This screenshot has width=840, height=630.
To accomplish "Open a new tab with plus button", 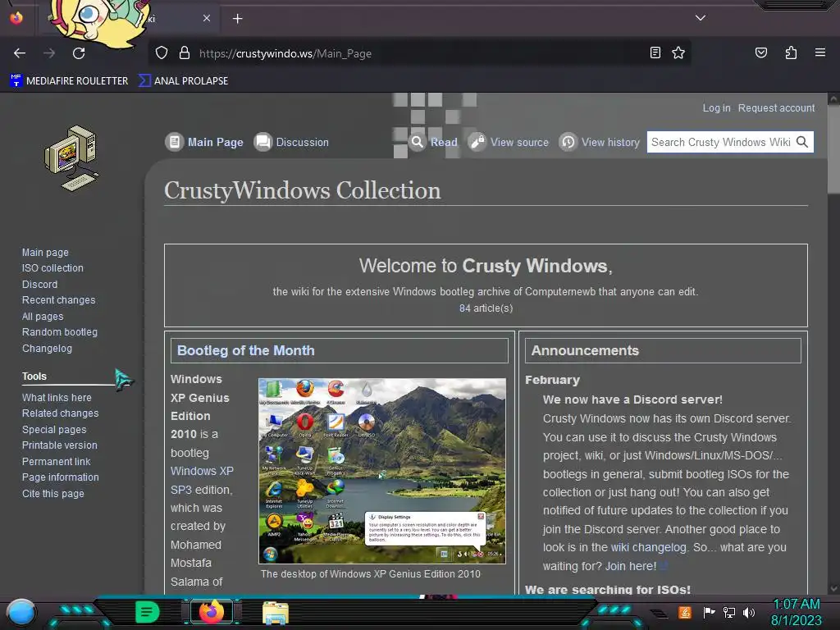I will [237, 19].
